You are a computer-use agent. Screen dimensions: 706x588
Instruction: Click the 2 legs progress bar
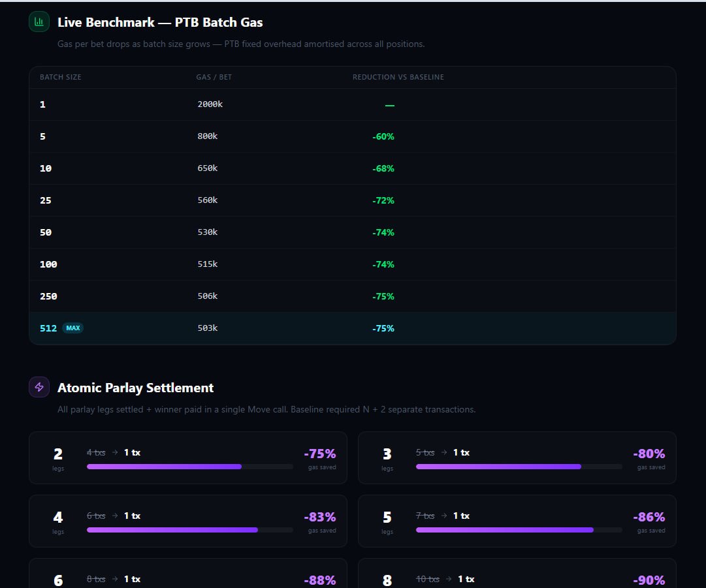point(190,467)
